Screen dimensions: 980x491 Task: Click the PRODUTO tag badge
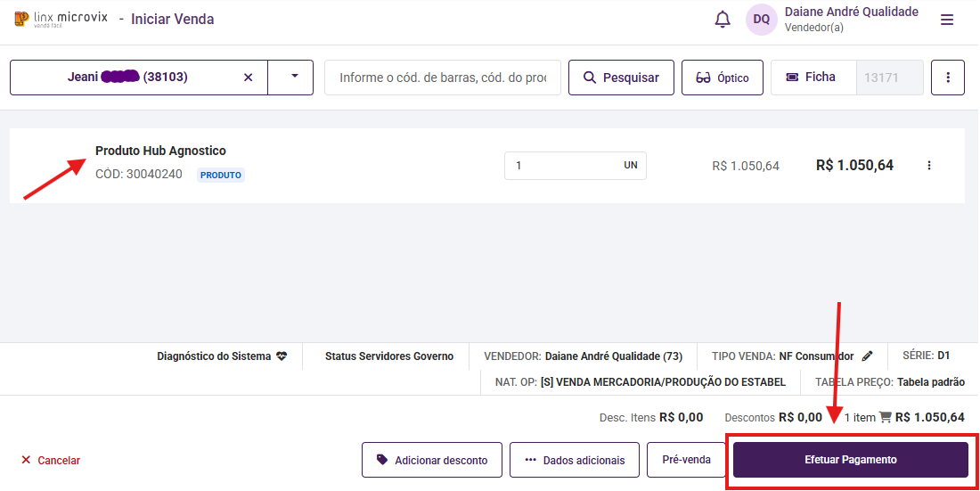221,176
